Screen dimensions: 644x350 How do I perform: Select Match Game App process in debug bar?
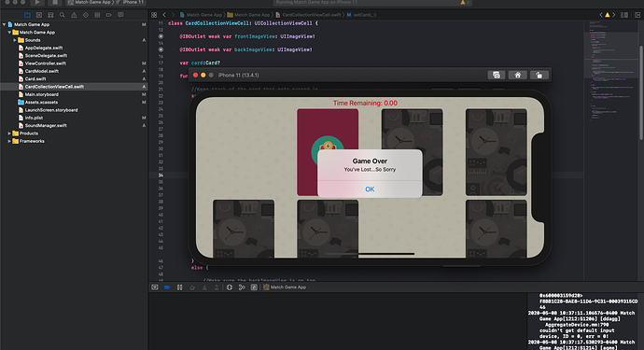coord(285,287)
